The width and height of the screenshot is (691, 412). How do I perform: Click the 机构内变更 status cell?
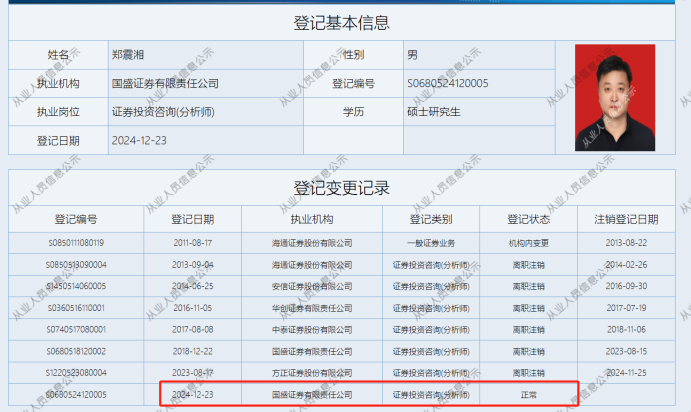pyautogui.click(x=528, y=243)
